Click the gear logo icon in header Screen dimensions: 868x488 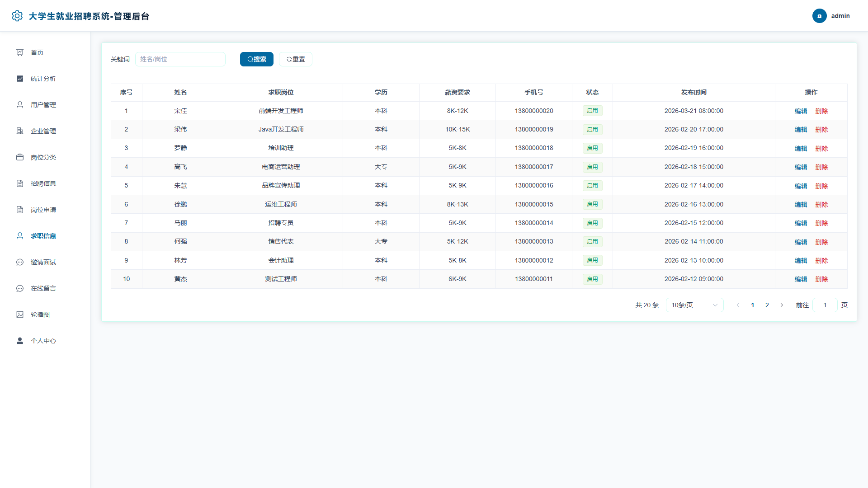click(x=17, y=16)
